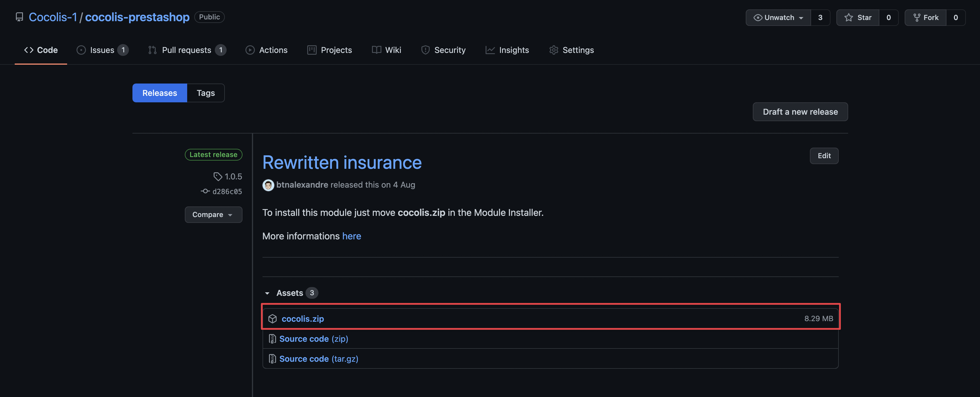Viewport: 980px width, 397px height.
Task: Open the Unwatch notifications dropdown
Action: [x=778, y=17]
